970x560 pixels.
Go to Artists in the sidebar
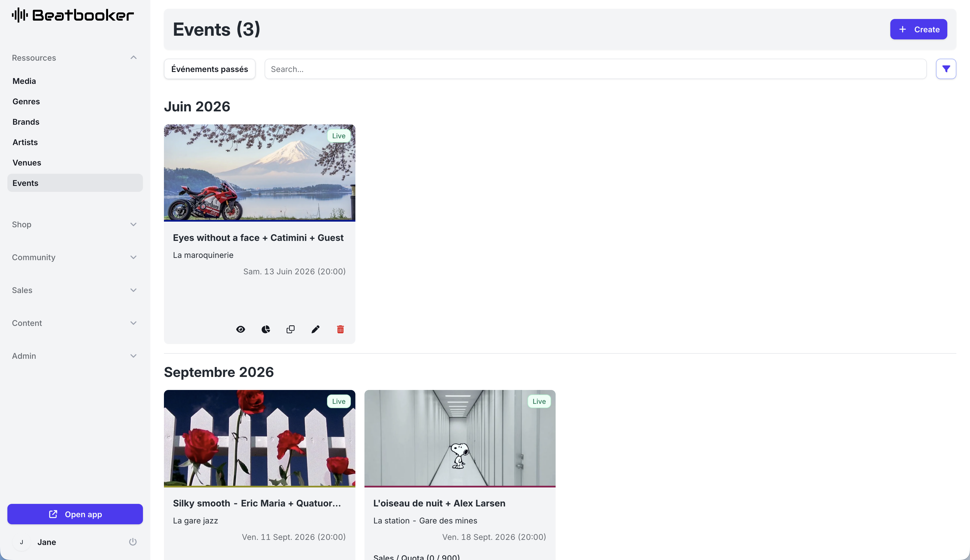coord(25,142)
